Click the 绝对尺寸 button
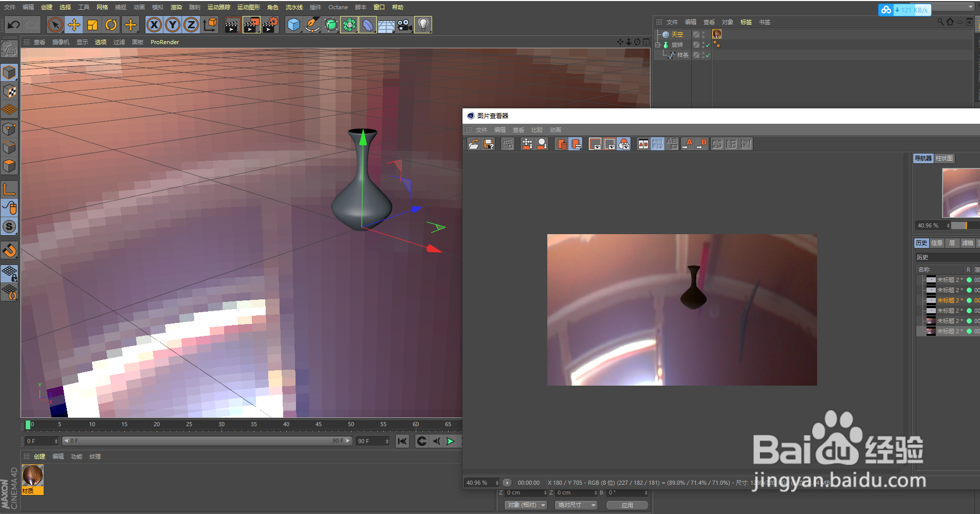The height and width of the screenshot is (514, 980). [x=576, y=505]
